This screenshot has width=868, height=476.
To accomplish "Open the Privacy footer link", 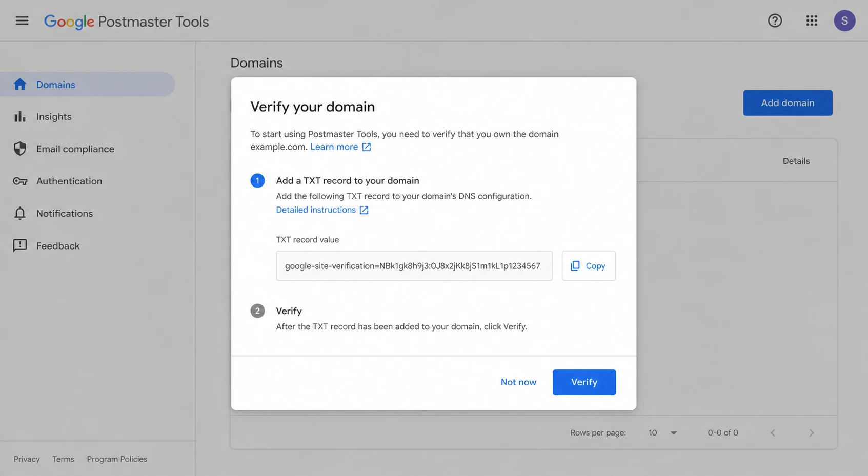I will (27, 459).
